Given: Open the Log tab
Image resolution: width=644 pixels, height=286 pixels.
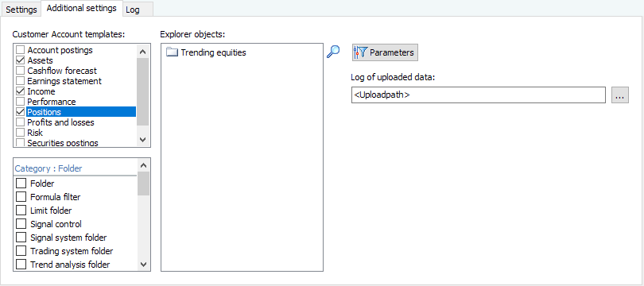Looking at the screenshot, I should click(x=133, y=10).
